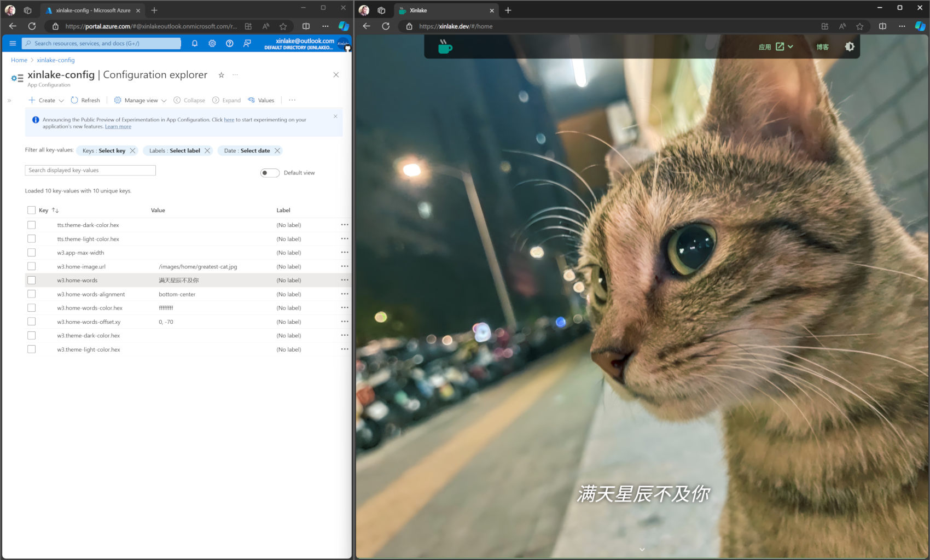Image resolution: width=930 pixels, height=560 pixels.
Task: Open more options ellipsis beside the page title
Action: 235,75
